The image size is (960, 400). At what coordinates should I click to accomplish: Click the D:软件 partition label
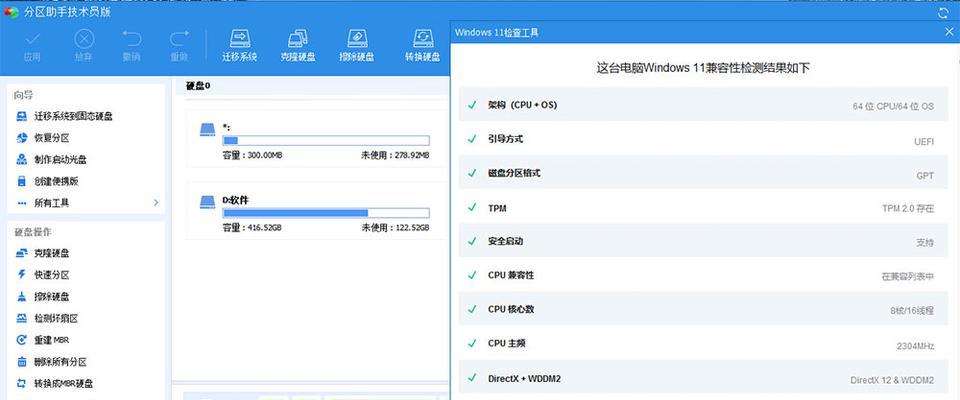(x=236, y=200)
